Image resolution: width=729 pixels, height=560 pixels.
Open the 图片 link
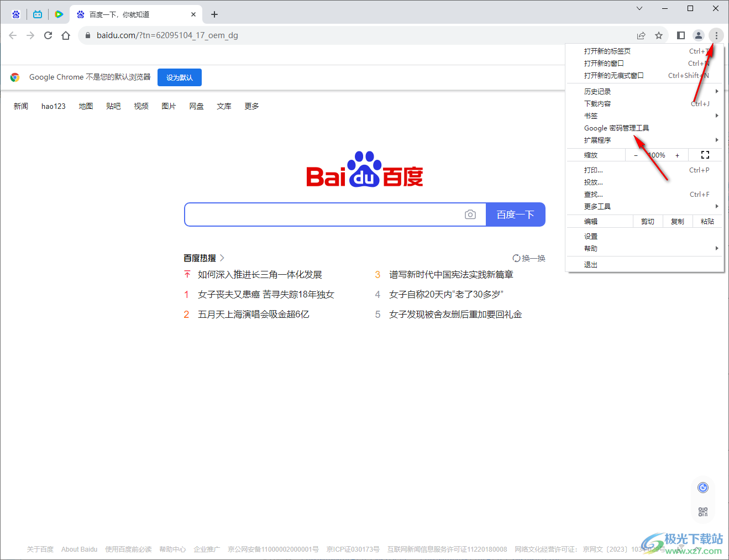[169, 106]
